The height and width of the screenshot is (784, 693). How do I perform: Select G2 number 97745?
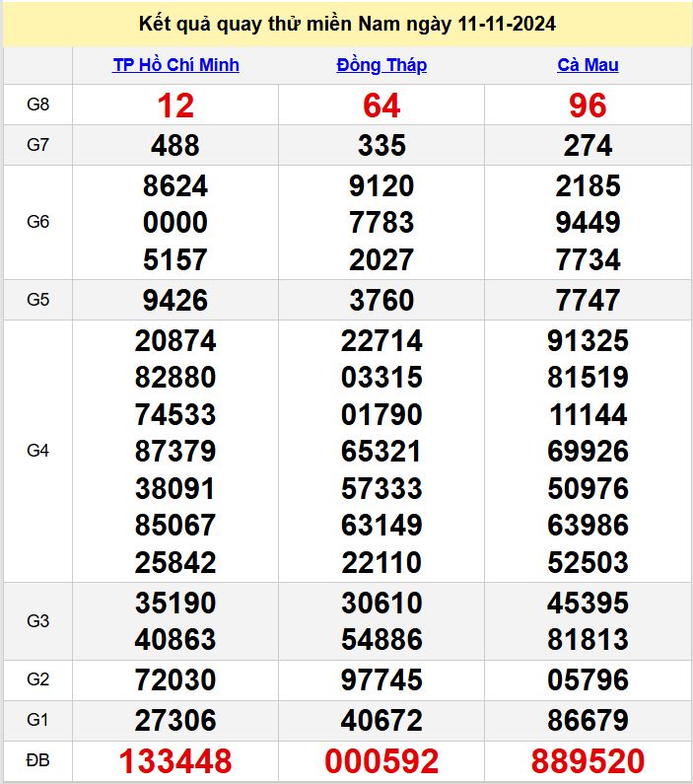click(x=381, y=680)
